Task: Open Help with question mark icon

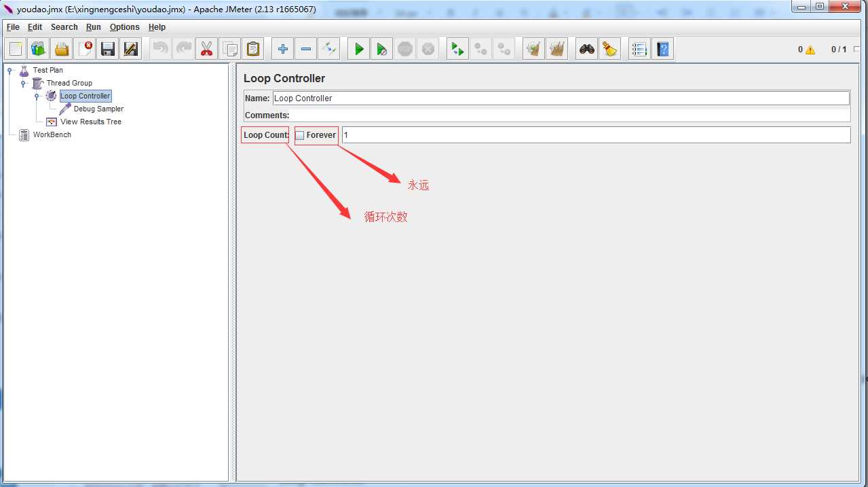Action: 662,49
